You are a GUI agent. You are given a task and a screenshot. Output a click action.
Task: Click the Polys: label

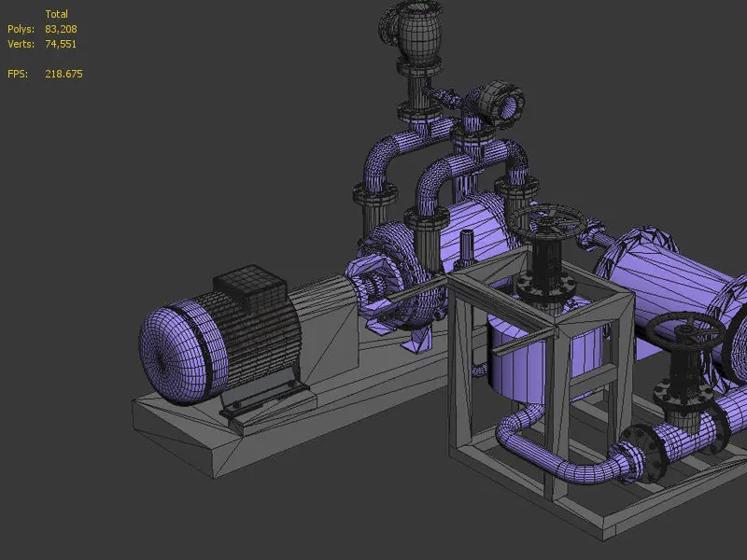[21, 29]
